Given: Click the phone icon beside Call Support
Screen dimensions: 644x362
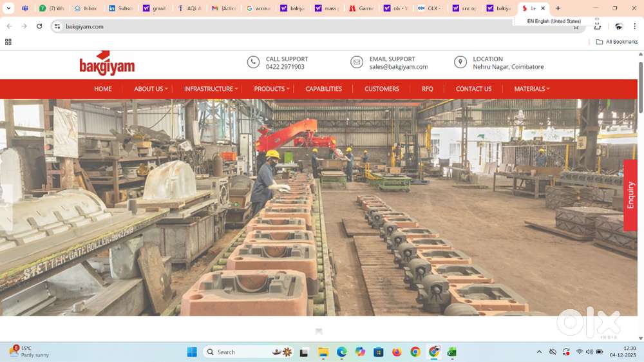Looking at the screenshot, I should click(x=253, y=62).
